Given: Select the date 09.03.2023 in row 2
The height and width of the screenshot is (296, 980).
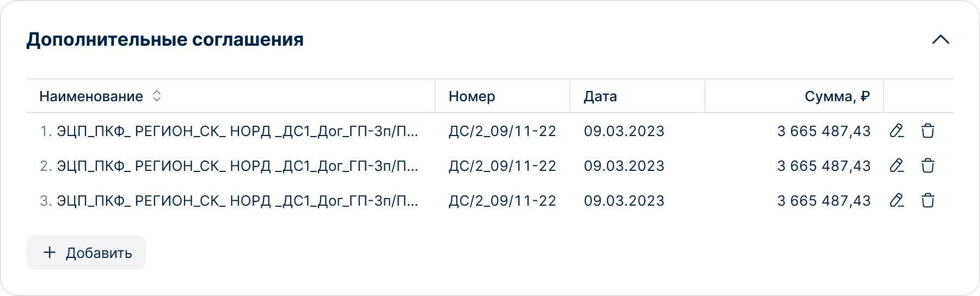Looking at the screenshot, I should coord(624,166).
